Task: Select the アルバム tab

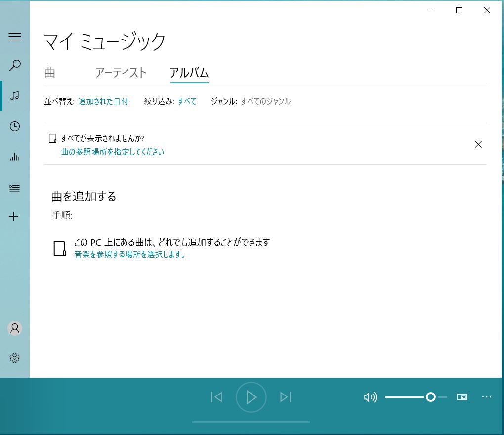Action: click(189, 73)
